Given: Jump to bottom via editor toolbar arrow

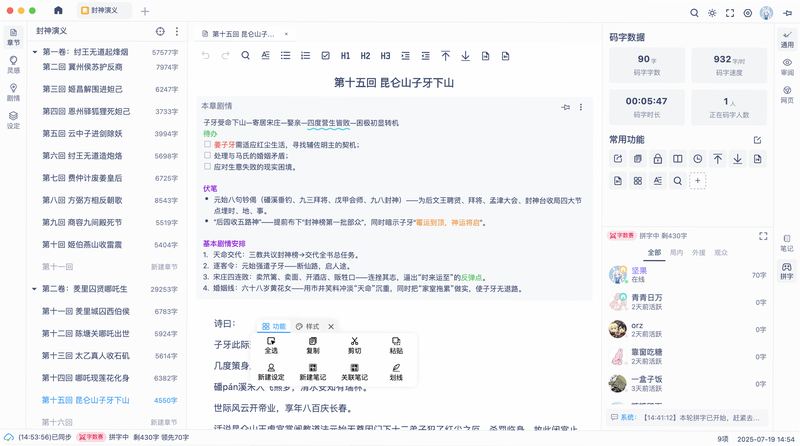Looking at the screenshot, I should pyautogui.click(x=465, y=56).
